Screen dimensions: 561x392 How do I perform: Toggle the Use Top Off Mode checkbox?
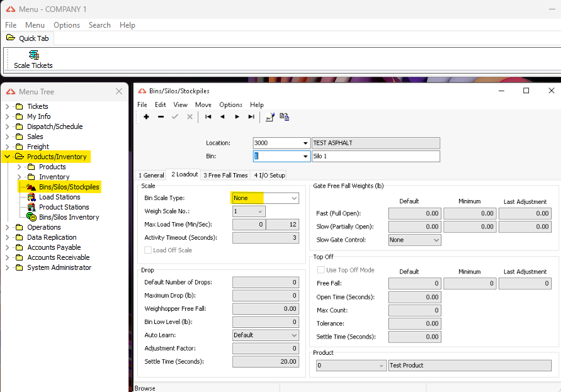[x=321, y=270]
